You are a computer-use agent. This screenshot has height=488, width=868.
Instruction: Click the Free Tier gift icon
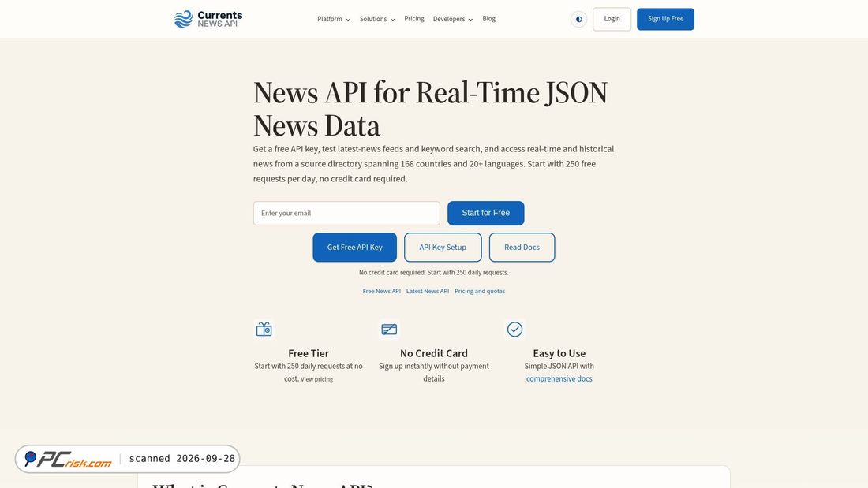point(264,330)
